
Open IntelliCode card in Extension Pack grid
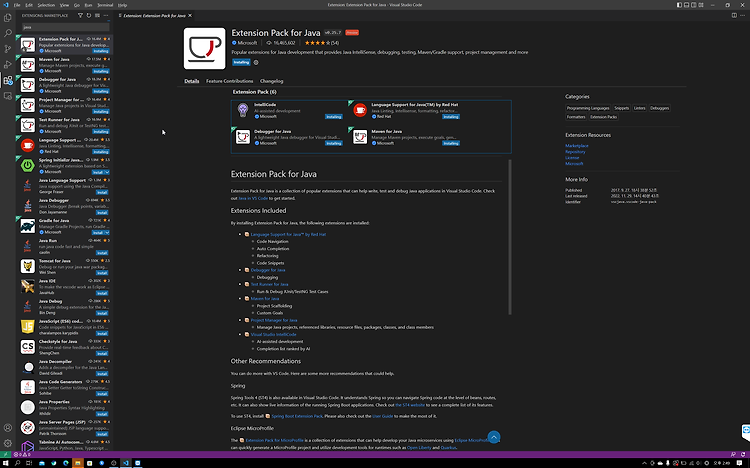[289, 111]
